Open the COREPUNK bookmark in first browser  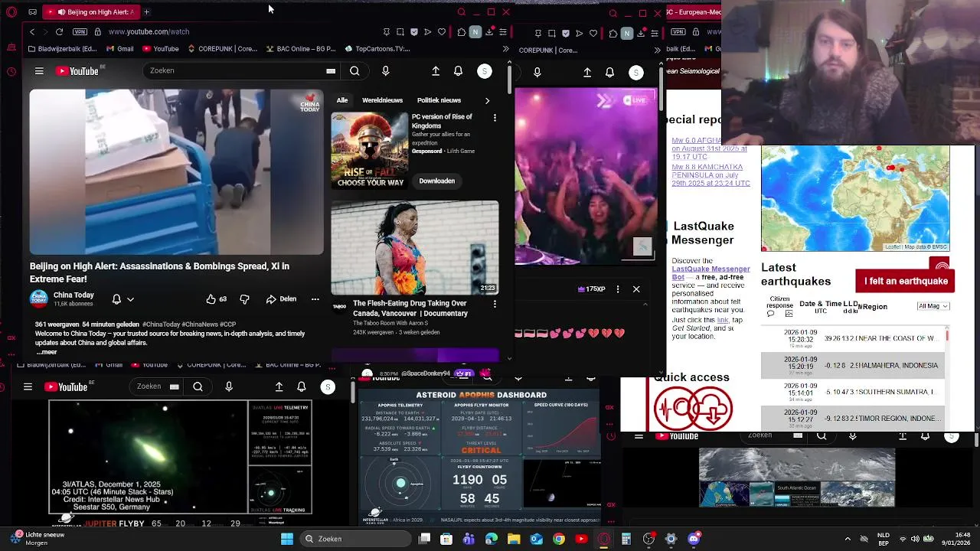(222, 48)
